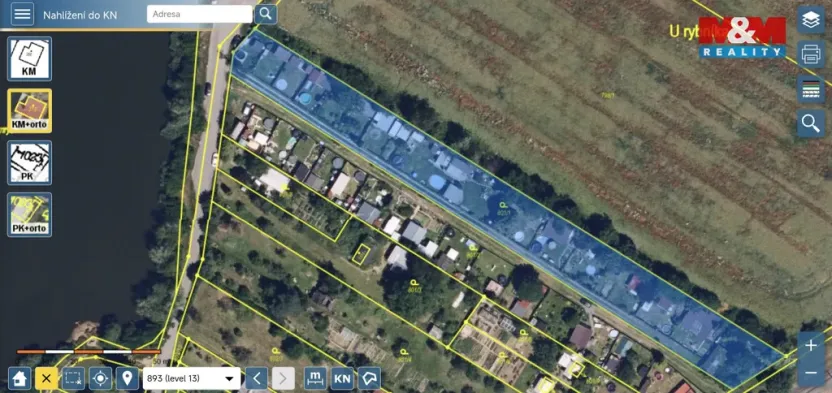
Task: Open the map legend panel
Action: pyautogui.click(x=811, y=89)
